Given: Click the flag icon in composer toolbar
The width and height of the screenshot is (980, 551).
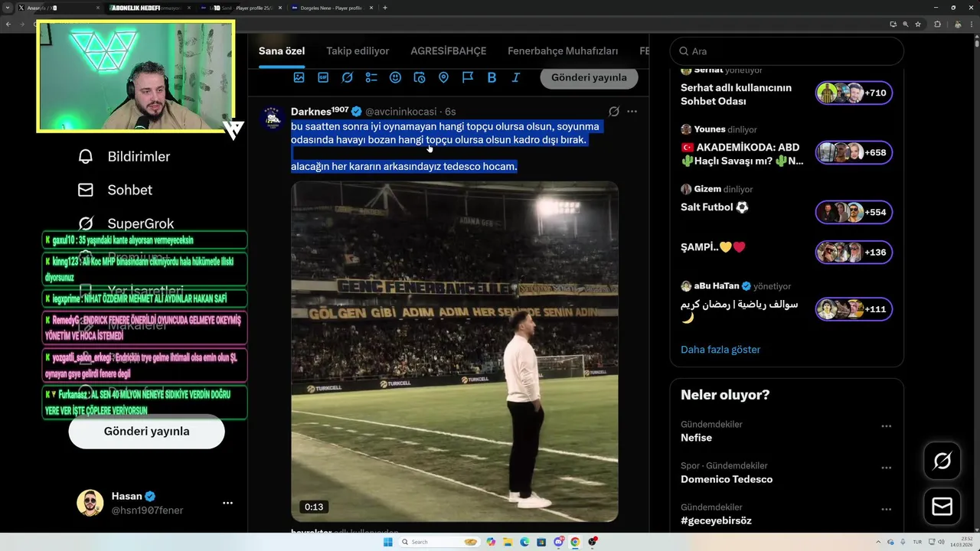Looking at the screenshot, I should [x=468, y=77].
